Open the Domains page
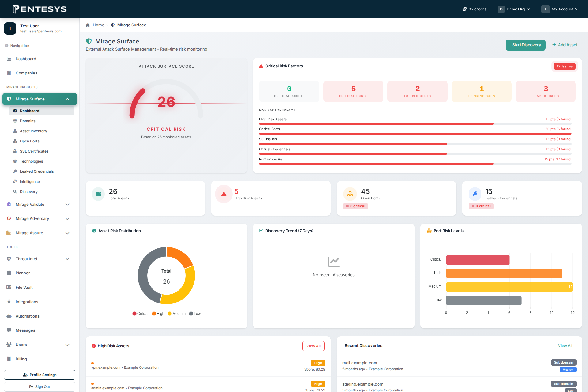This screenshot has width=588, height=392. tap(42, 121)
